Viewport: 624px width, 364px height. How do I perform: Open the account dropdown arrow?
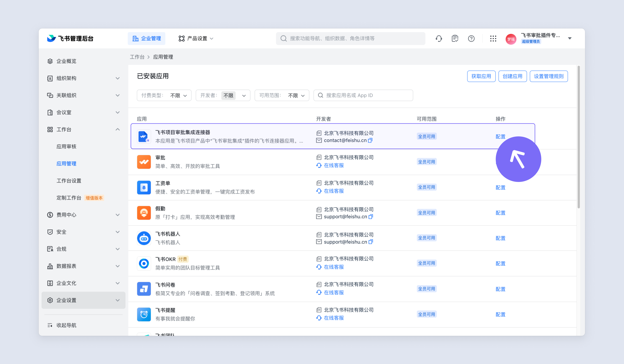pyautogui.click(x=570, y=38)
